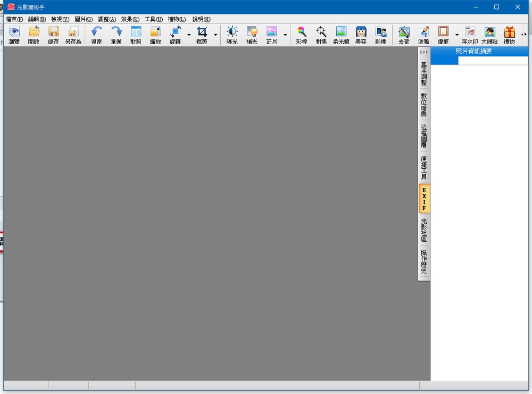The height and width of the screenshot is (394, 532).
Task: Open the 效果 menu
Action: point(130,19)
